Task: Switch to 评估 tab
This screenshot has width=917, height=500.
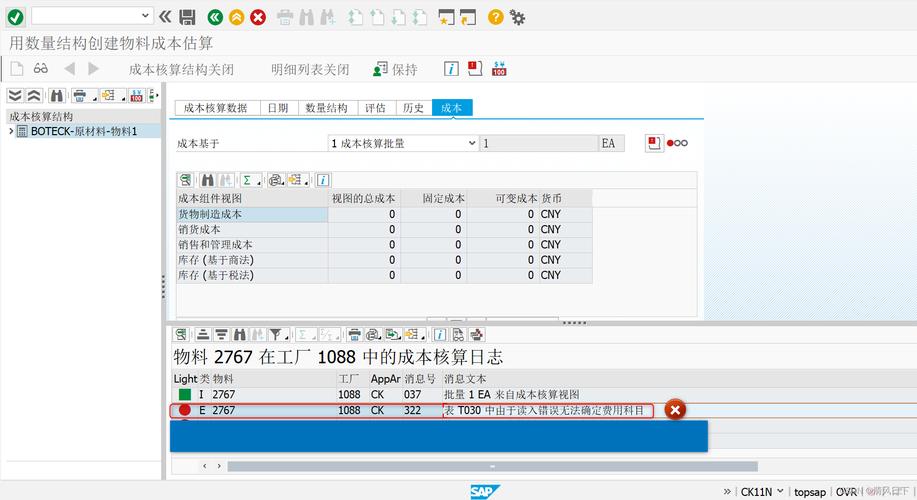Action: pyautogui.click(x=375, y=108)
